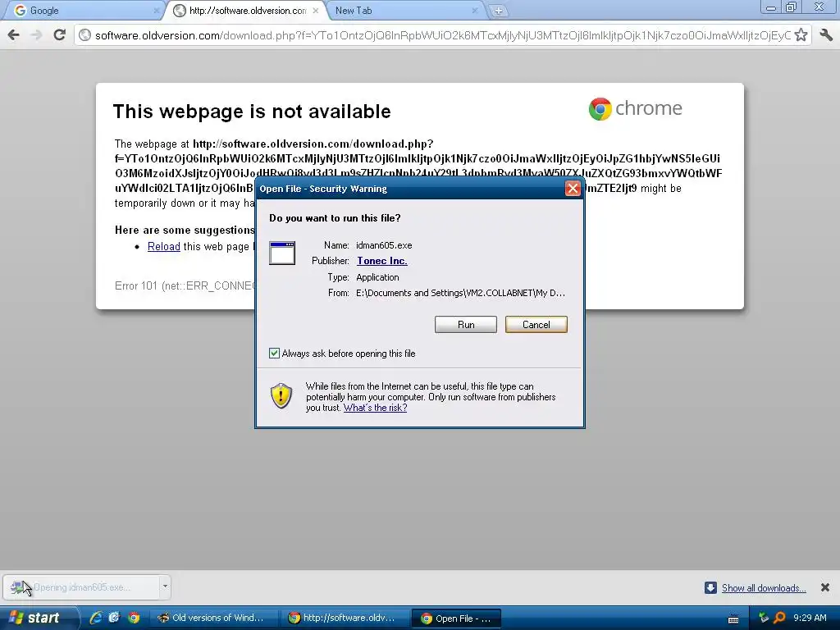The image size is (840, 630).
Task: Restore the Chrome window
Action: pos(791,7)
